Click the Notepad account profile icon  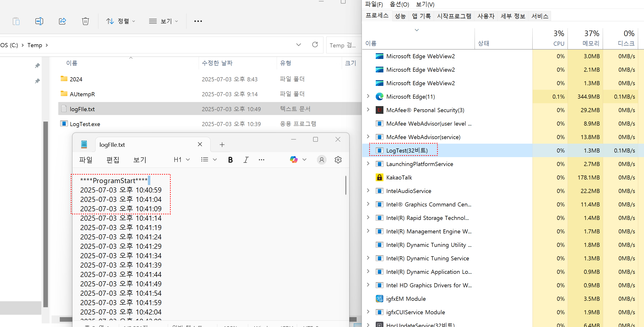(322, 160)
